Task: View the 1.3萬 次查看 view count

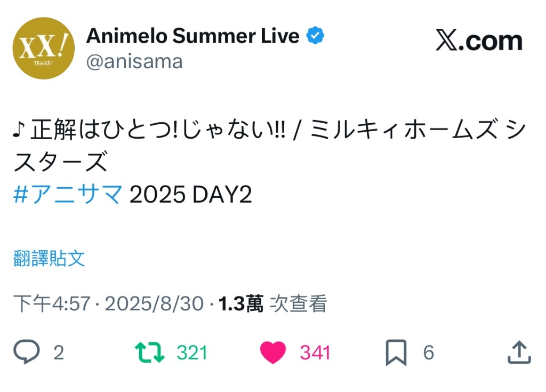Action: [x=272, y=303]
